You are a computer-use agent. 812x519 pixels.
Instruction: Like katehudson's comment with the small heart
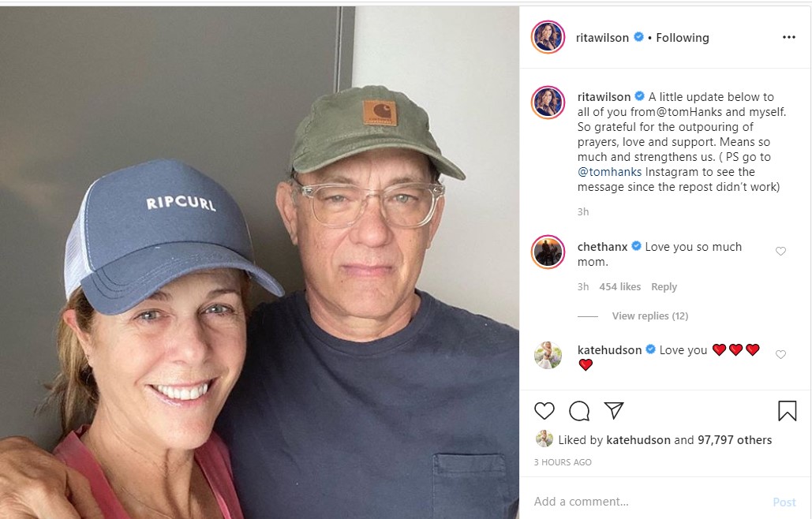780,355
